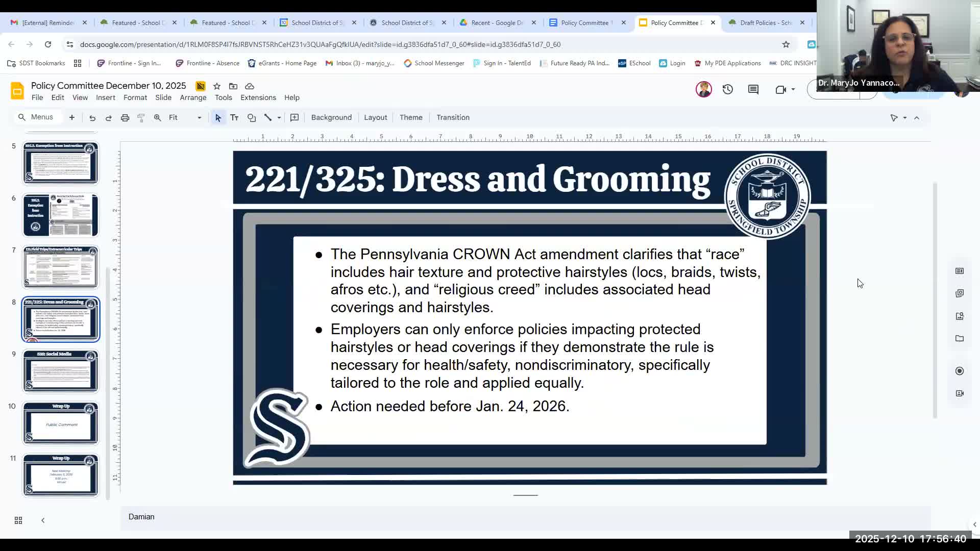Open Move to folder dialog
This screenshot has width=980, height=551.
coord(233,86)
